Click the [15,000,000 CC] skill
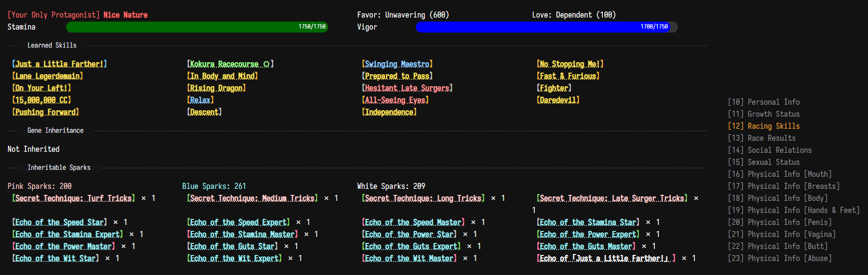The width and height of the screenshot is (868, 275). click(x=42, y=100)
